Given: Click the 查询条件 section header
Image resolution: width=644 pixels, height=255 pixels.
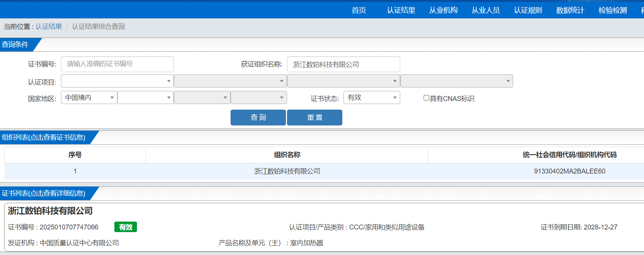Looking at the screenshot, I should click(x=15, y=45).
